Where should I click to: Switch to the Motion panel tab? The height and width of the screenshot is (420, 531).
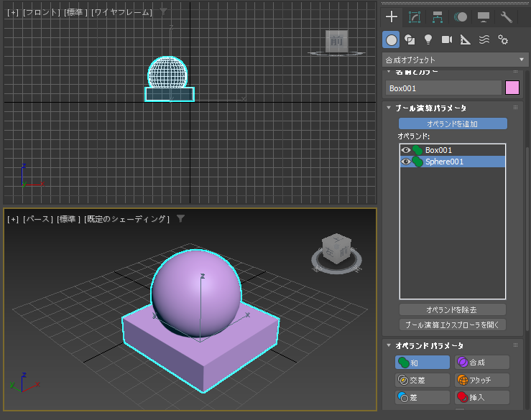tap(461, 17)
